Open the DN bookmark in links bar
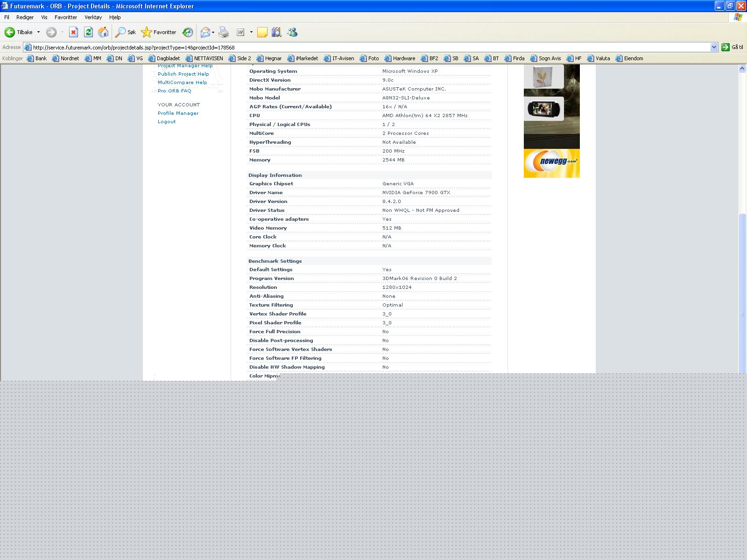This screenshot has width=747, height=560. pyautogui.click(x=114, y=58)
